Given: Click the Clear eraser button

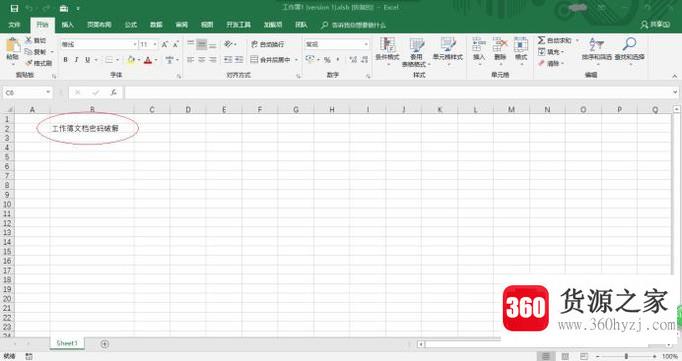Looking at the screenshot, I should pos(550,64).
